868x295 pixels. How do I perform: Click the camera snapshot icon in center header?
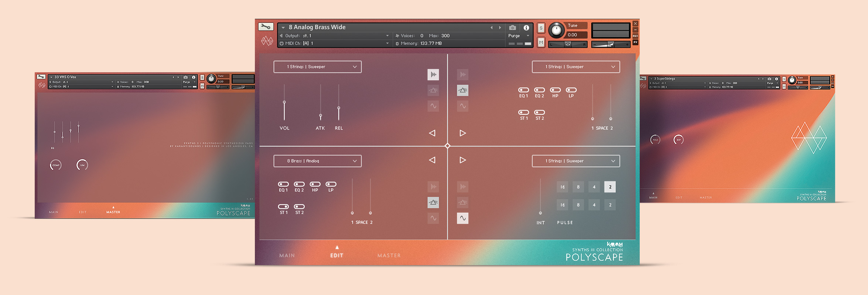(x=512, y=28)
